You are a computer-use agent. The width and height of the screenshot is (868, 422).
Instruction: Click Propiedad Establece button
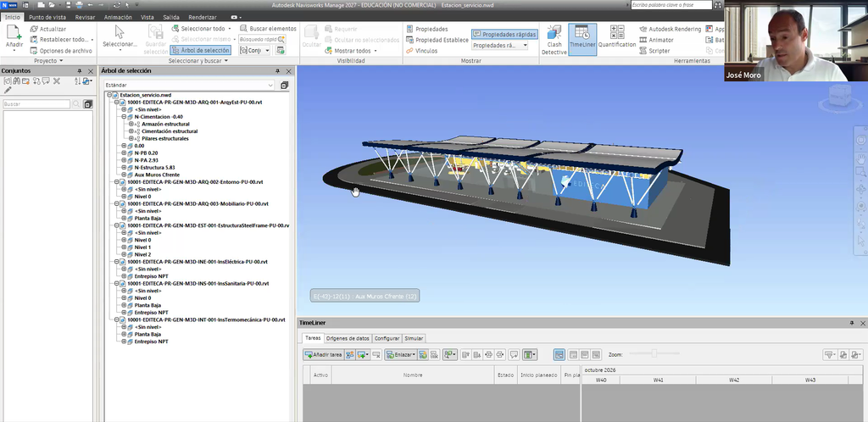(x=437, y=40)
